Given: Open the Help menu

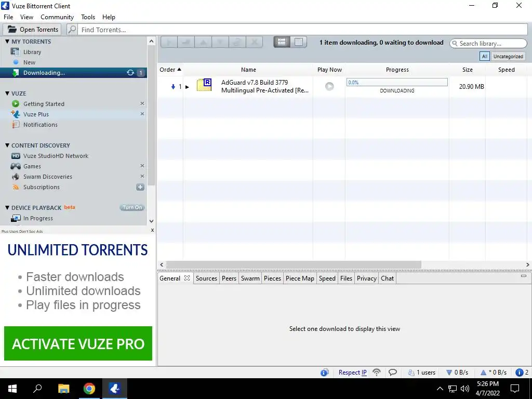Looking at the screenshot, I should (109, 17).
